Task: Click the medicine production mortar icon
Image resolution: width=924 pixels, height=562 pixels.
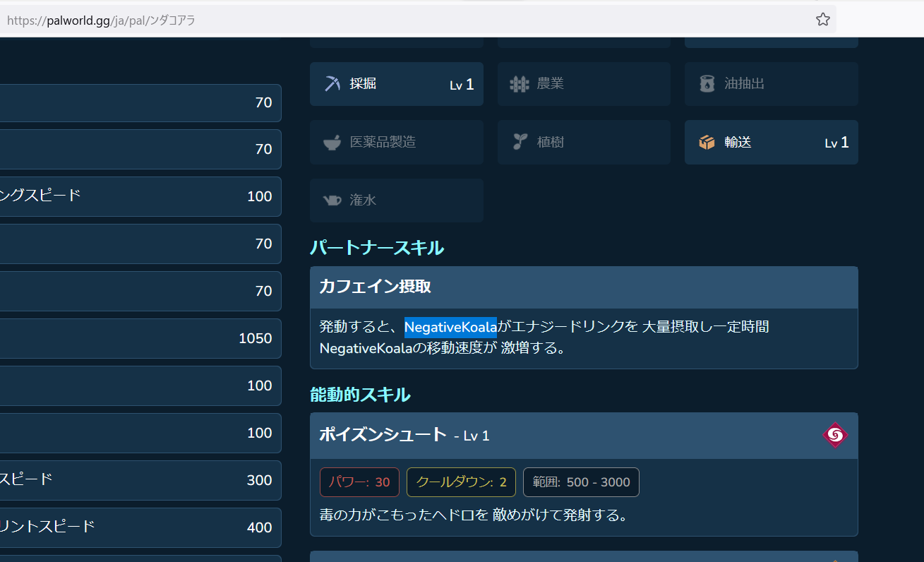Action: (x=332, y=143)
